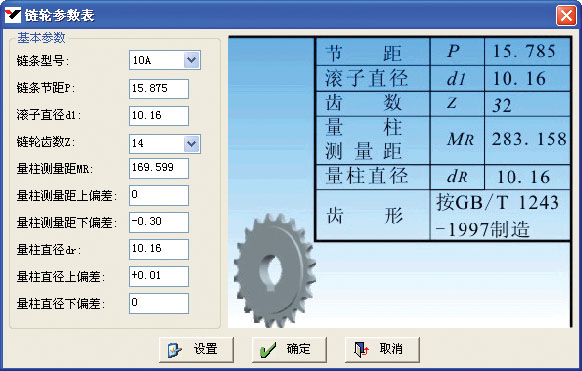Click the exit door icon on 取消
This screenshot has height=371, width=582.
tap(361, 349)
